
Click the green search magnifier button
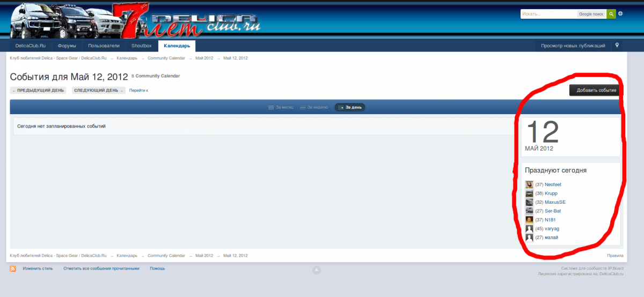(x=611, y=14)
